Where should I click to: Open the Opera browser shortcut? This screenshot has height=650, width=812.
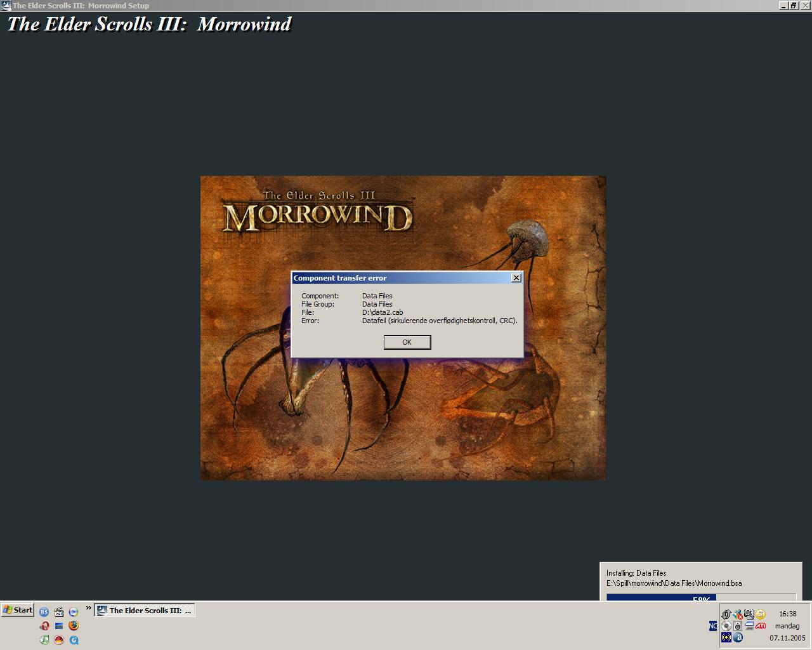coord(44,626)
